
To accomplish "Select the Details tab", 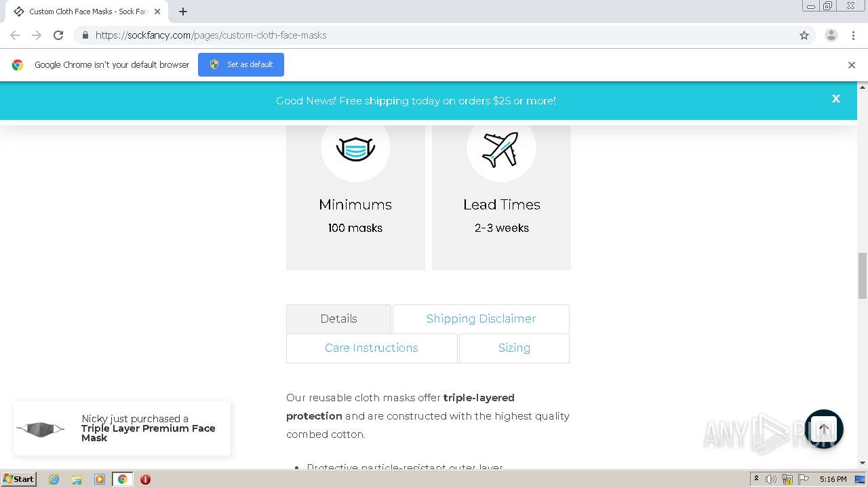I will [x=338, y=319].
